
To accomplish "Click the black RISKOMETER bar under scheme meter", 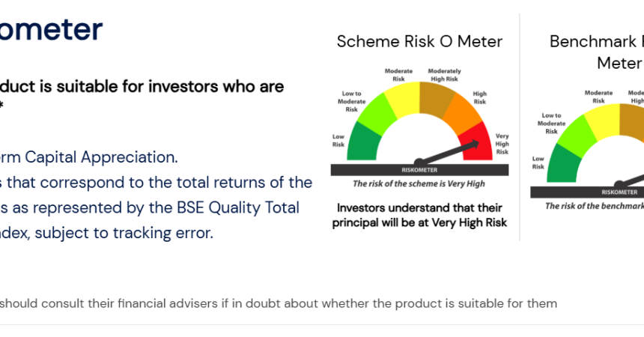I will click(x=419, y=170).
